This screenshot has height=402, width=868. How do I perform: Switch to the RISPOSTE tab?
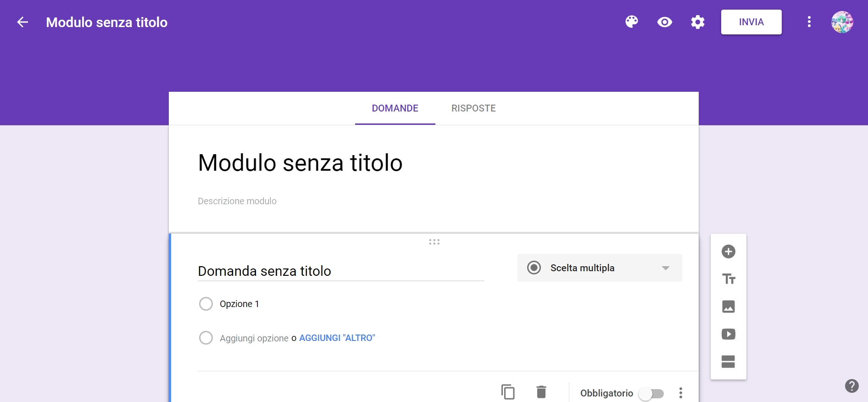point(473,108)
